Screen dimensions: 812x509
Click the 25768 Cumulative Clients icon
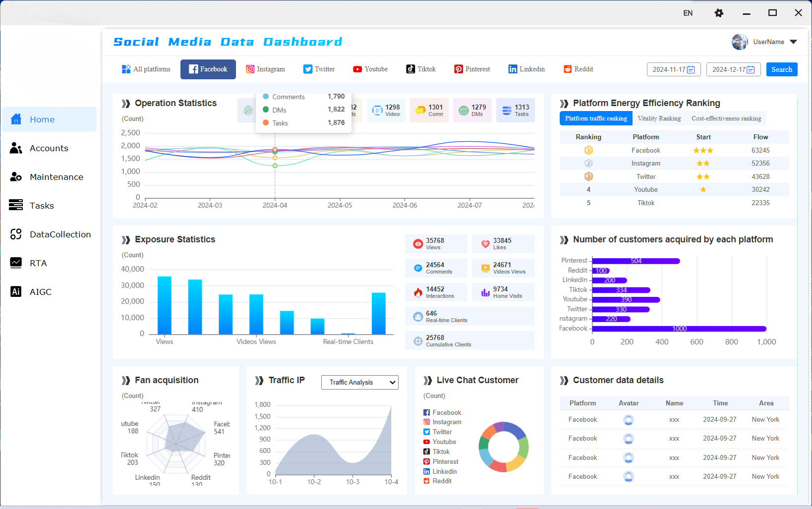[x=418, y=341]
